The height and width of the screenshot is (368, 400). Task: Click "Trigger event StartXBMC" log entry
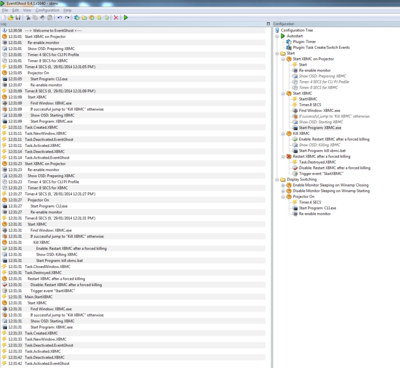coord(53,291)
